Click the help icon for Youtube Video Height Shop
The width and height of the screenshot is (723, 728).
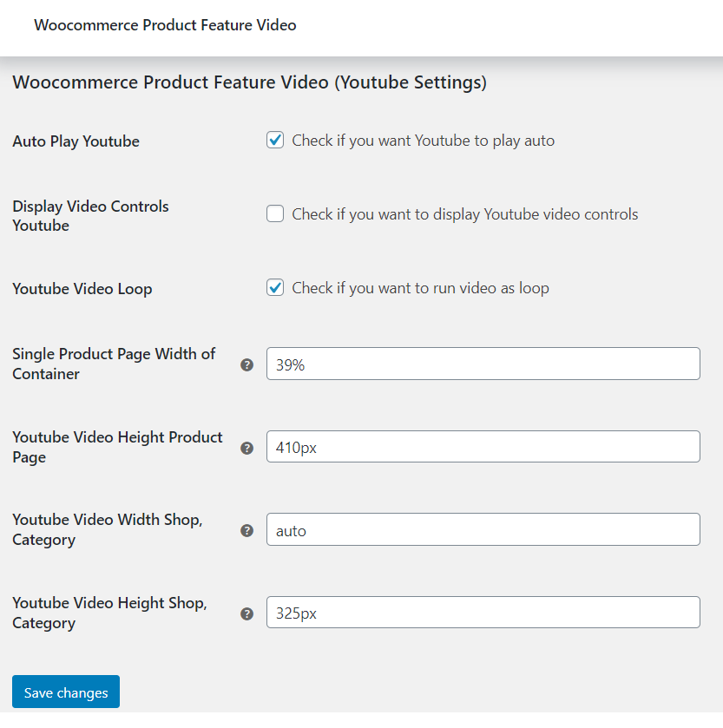pos(247,613)
